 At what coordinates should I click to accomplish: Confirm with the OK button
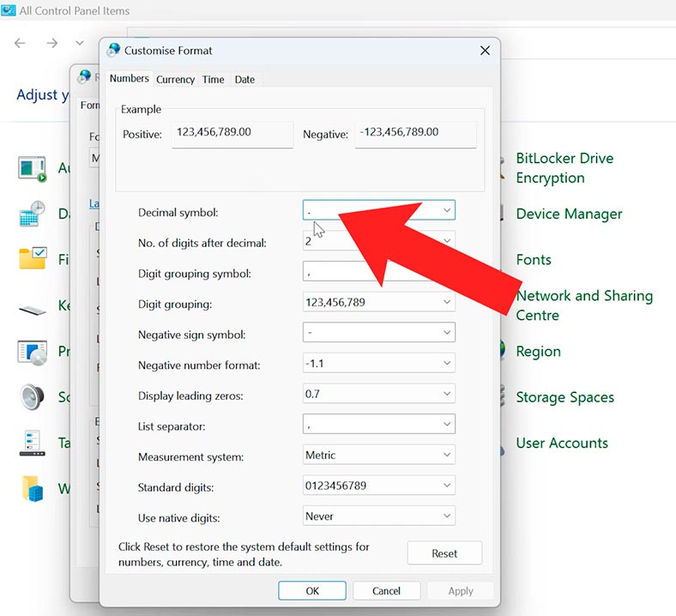pos(312,590)
